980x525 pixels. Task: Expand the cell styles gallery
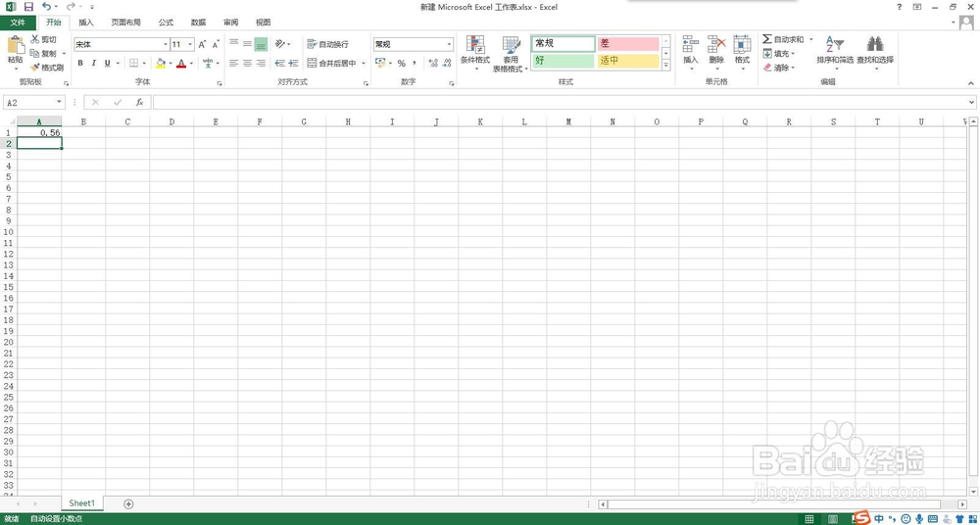point(665,65)
